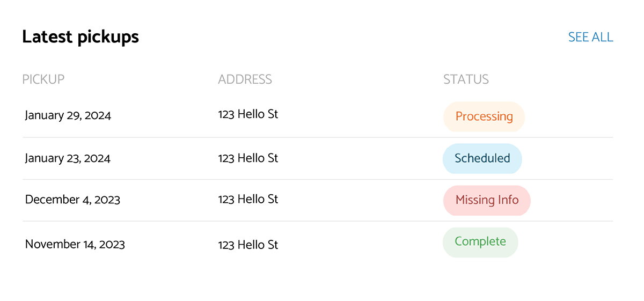Select the November 14, 2023 pickup date
644x301 pixels.
(x=75, y=244)
